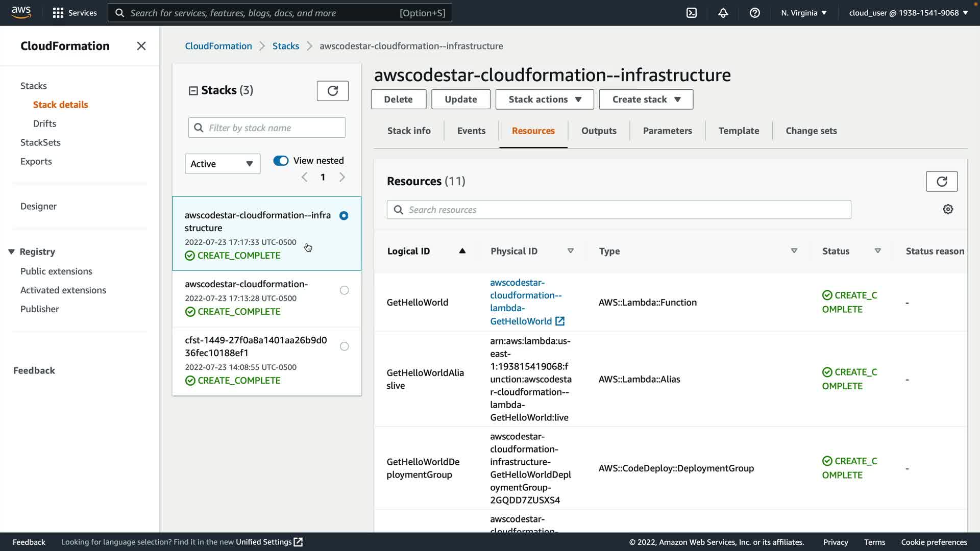This screenshot has width=980, height=551.
Task: Open GetHelloWorld Lambda external link icon
Action: (560, 321)
